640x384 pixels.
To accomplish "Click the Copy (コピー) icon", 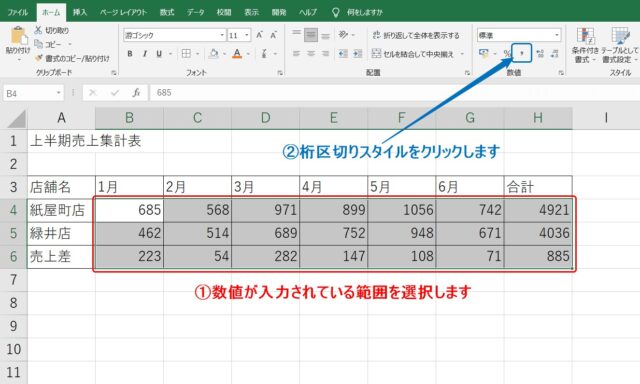I will click(x=38, y=44).
